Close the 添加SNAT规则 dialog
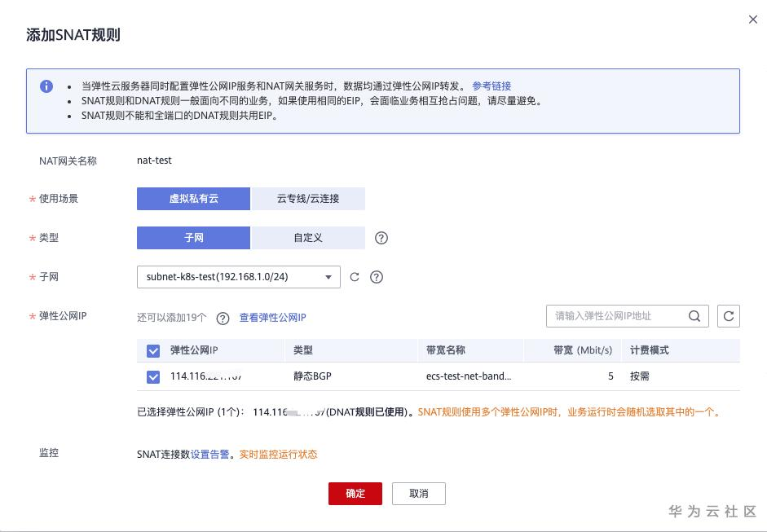The height and width of the screenshot is (532, 767). [x=752, y=20]
